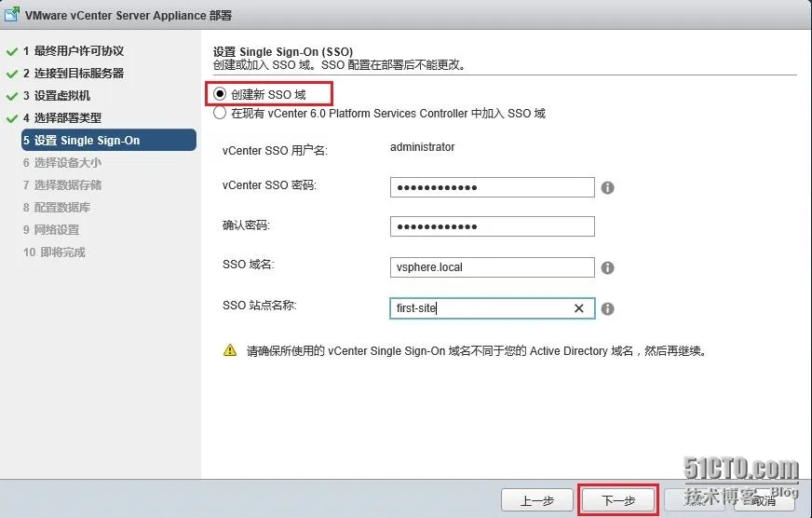Go to step 1 最终用户许可协议
This screenshot has width=812, height=518.
pyautogui.click(x=73, y=50)
